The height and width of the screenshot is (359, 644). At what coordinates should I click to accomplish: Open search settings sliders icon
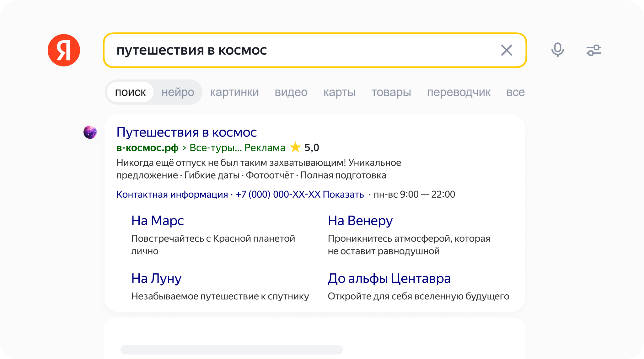pos(593,50)
